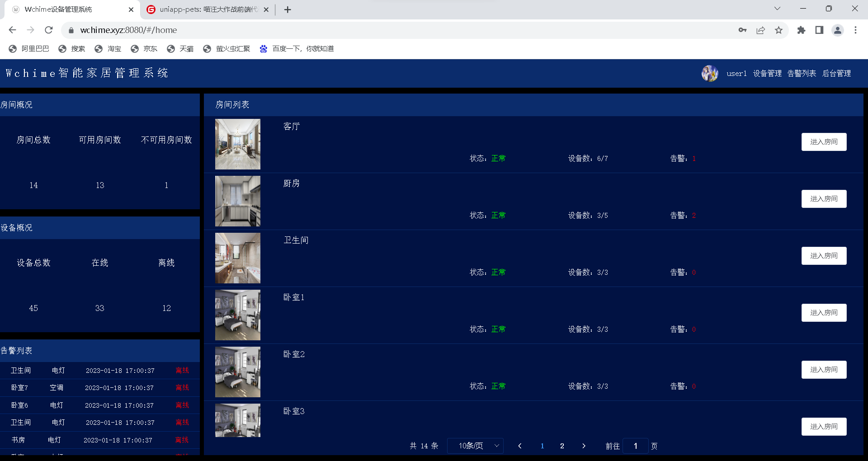Click the user1 avatar image
This screenshot has height=461, width=868.
710,73
